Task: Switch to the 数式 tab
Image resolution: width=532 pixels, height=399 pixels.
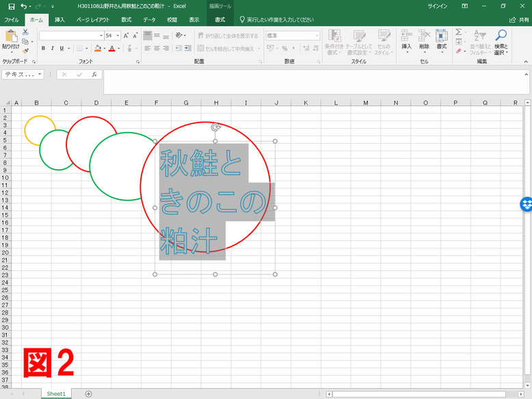Action: tap(127, 20)
